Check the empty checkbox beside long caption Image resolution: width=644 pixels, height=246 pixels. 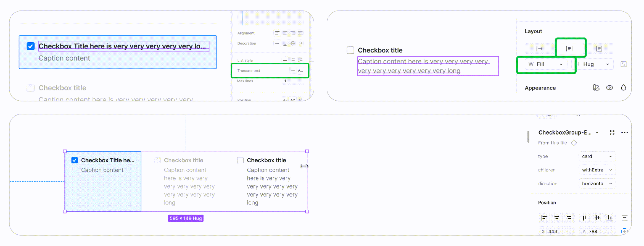[350, 50]
